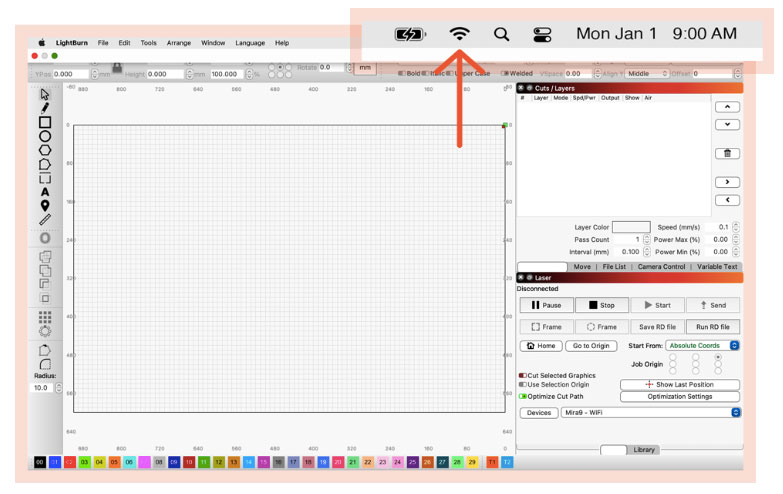
Task: Click the Boolean Intersection small-square icon
Action: pyautogui.click(x=45, y=298)
